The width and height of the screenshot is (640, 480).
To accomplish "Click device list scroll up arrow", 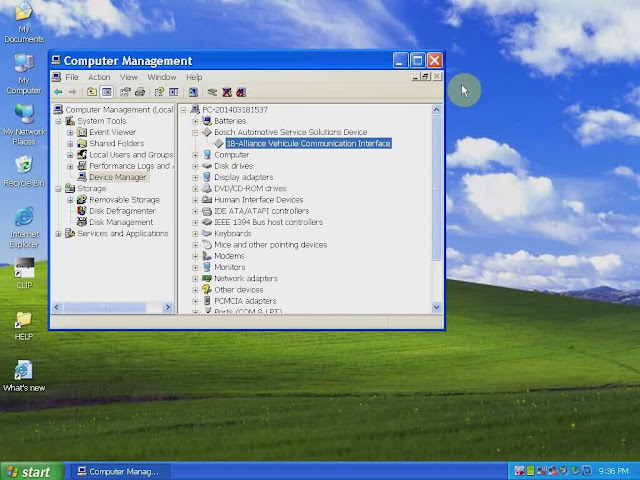I will [436, 110].
